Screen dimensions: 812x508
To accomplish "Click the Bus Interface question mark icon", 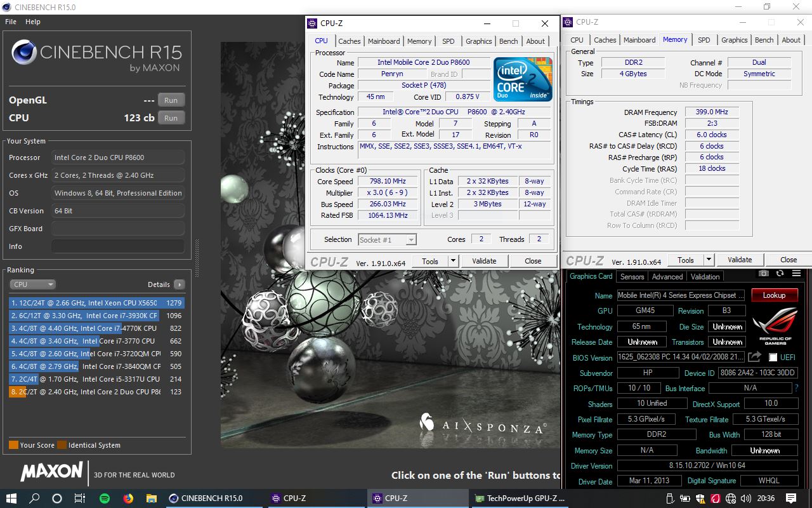I will 796,388.
